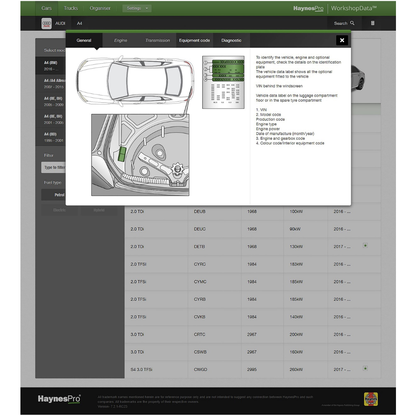The width and height of the screenshot is (416, 416).
Task: Select the A4 (8D) model in the sidebar
Action: pos(51,137)
